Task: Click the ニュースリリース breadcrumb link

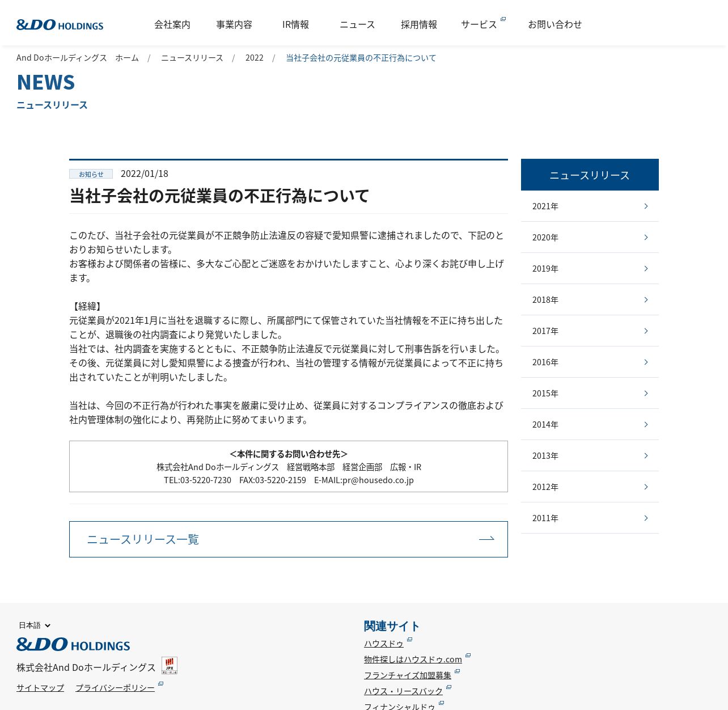Action: (192, 58)
